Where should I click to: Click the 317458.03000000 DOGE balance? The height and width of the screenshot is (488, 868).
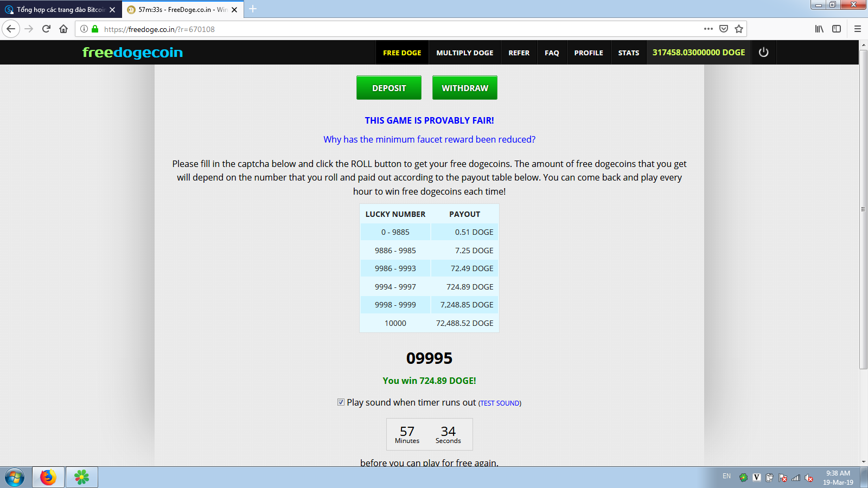699,53
